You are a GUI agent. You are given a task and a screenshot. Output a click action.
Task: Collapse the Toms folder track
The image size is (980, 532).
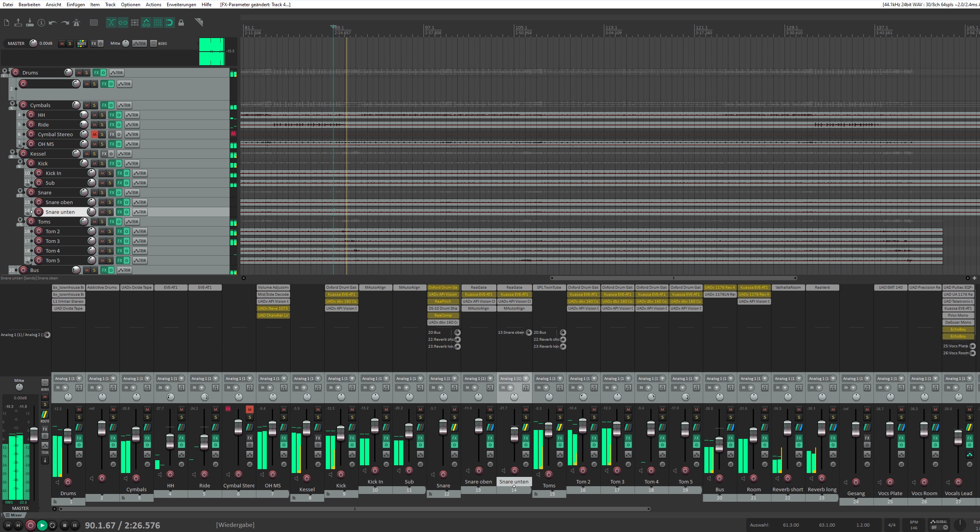click(20, 220)
